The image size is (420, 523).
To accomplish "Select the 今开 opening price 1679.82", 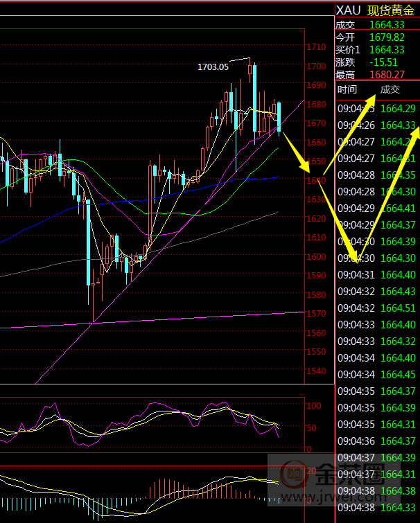I will pyautogui.click(x=387, y=37).
